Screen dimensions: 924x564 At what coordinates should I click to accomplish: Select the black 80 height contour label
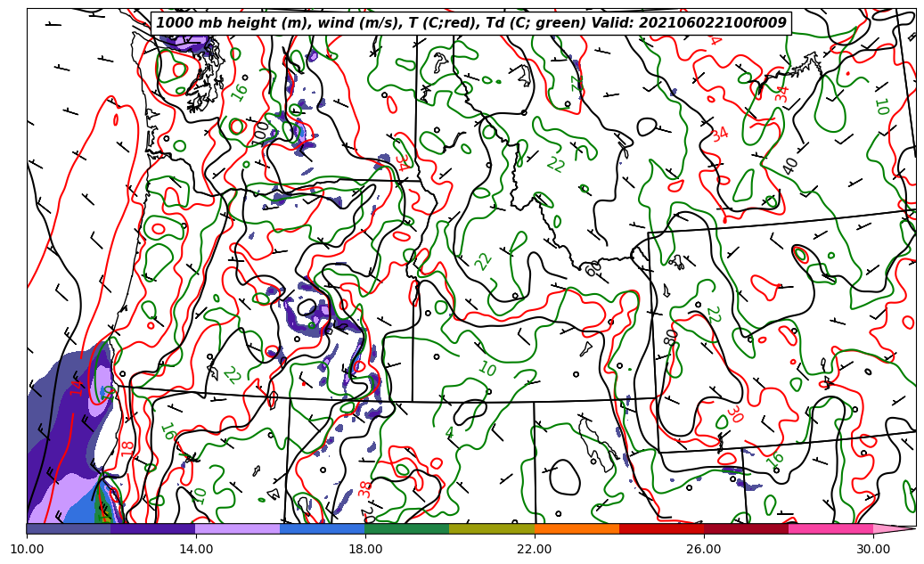pos(670,338)
